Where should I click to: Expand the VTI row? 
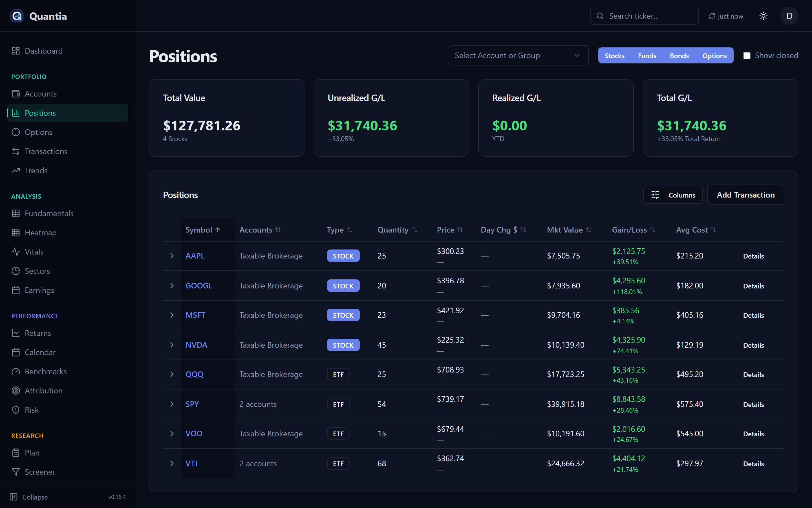point(172,463)
